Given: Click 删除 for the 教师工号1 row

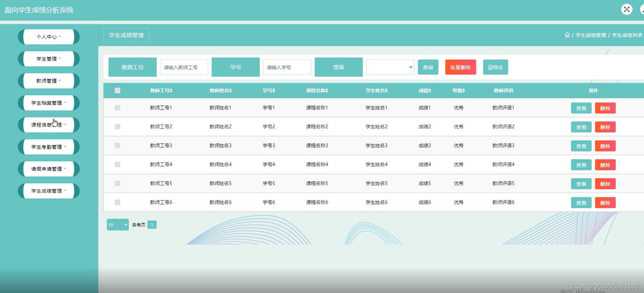Looking at the screenshot, I should click(605, 108).
